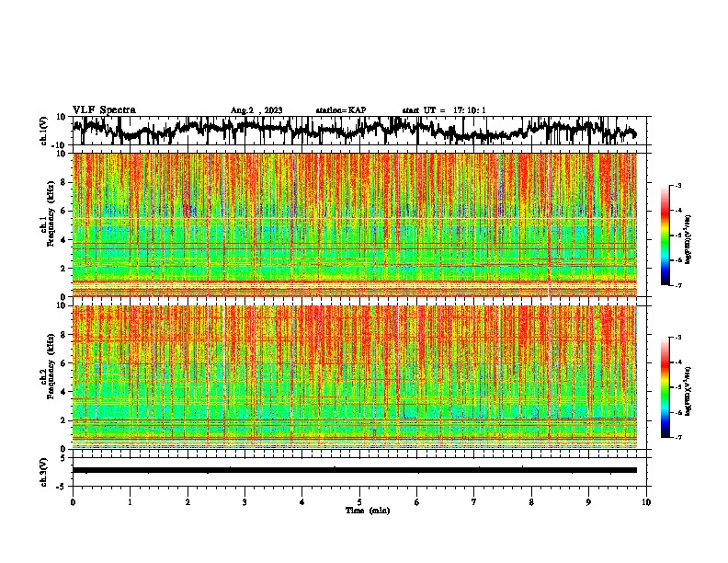This screenshot has width=728, height=563.
Task: Click the black ch.3 voltage trace
Action: pyautogui.click(x=354, y=470)
